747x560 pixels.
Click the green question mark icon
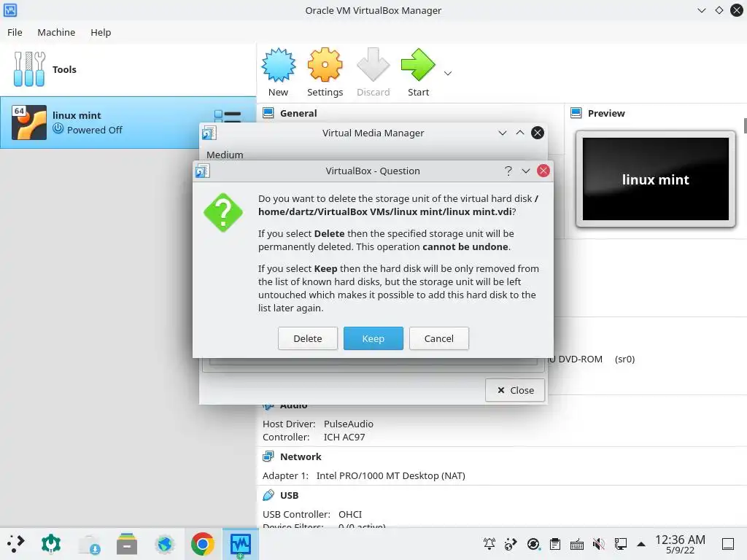pos(223,212)
